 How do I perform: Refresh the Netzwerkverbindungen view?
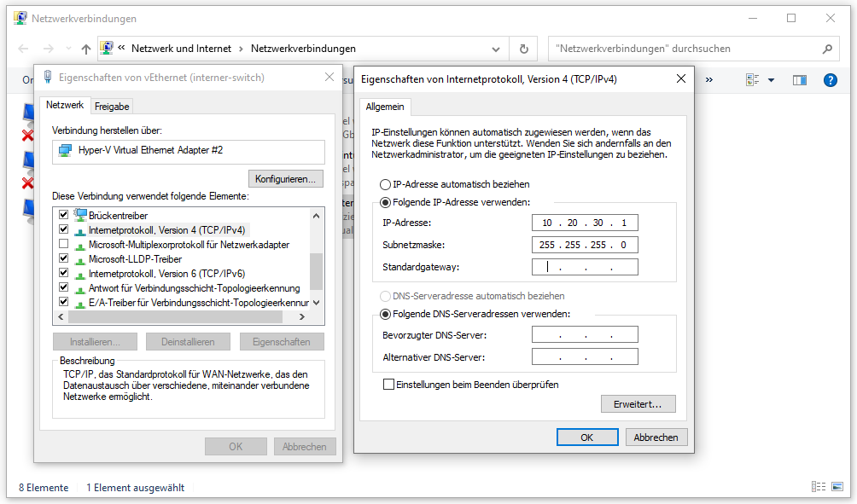[x=523, y=49]
